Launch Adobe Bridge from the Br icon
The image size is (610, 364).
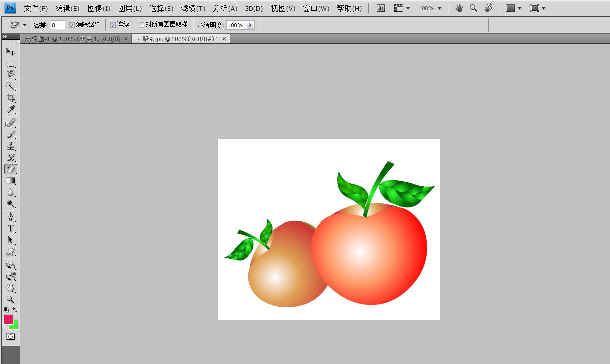click(x=381, y=8)
